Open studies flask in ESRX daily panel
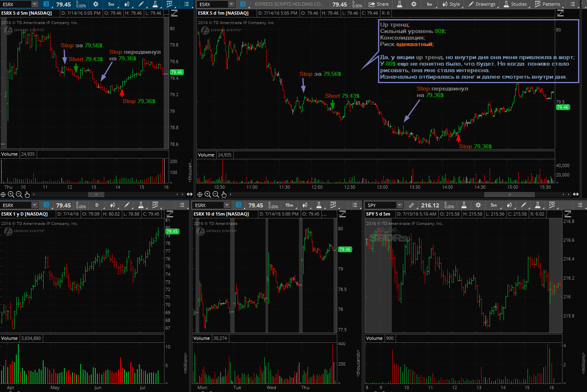The image size is (587, 392). click(141, 205)
